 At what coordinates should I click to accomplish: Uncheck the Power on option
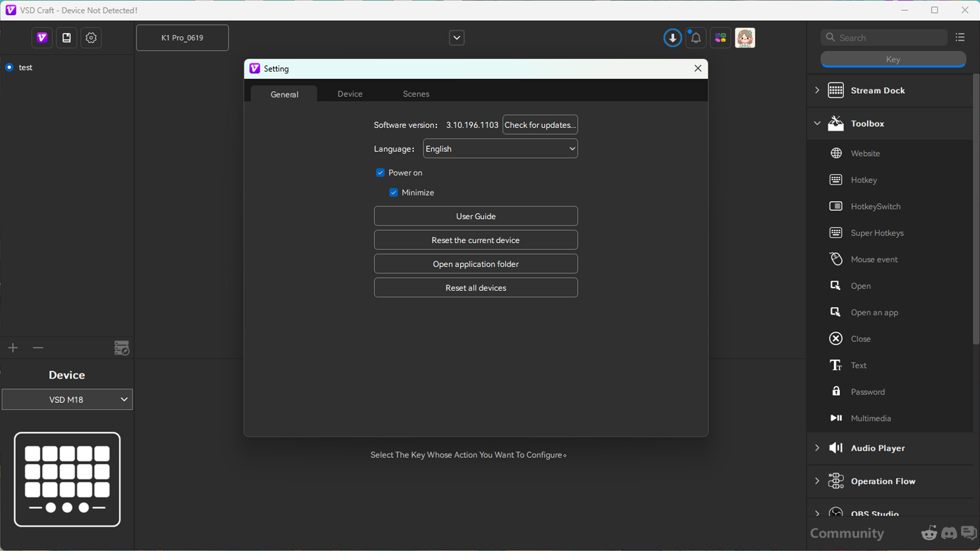pyautogui.click(x=380, y=172)
